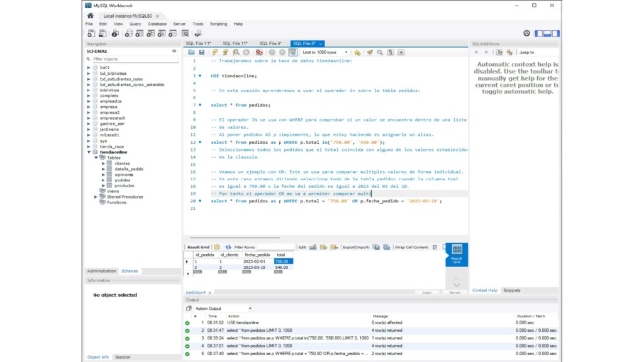644x362 pixels.
Task: Switch to the Snippets tab
Action: [x=511, y=290]
